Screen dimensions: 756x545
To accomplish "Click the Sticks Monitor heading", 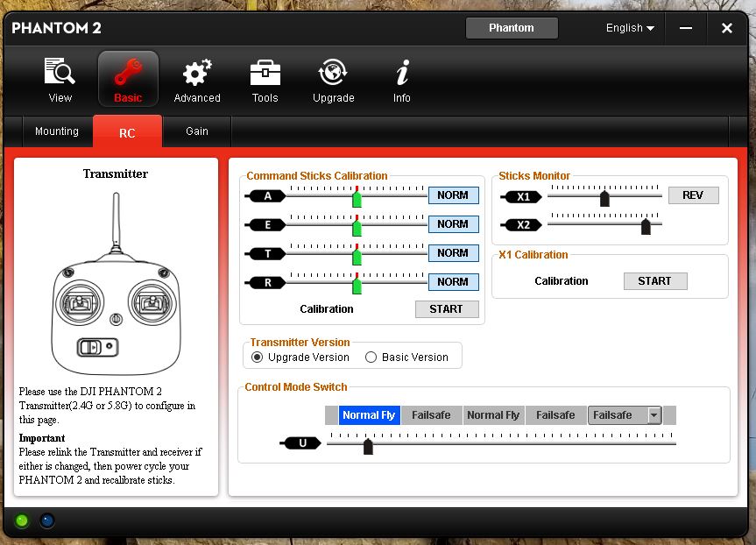I will coord(534,176).
